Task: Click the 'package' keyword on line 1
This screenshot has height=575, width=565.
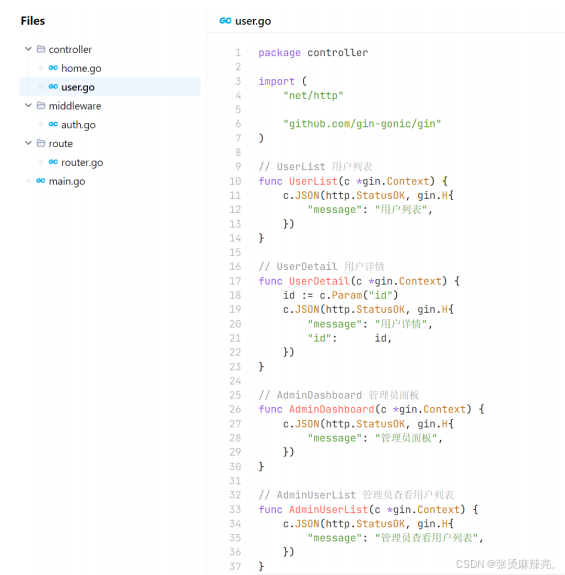Action: click(x=279, y=53)
